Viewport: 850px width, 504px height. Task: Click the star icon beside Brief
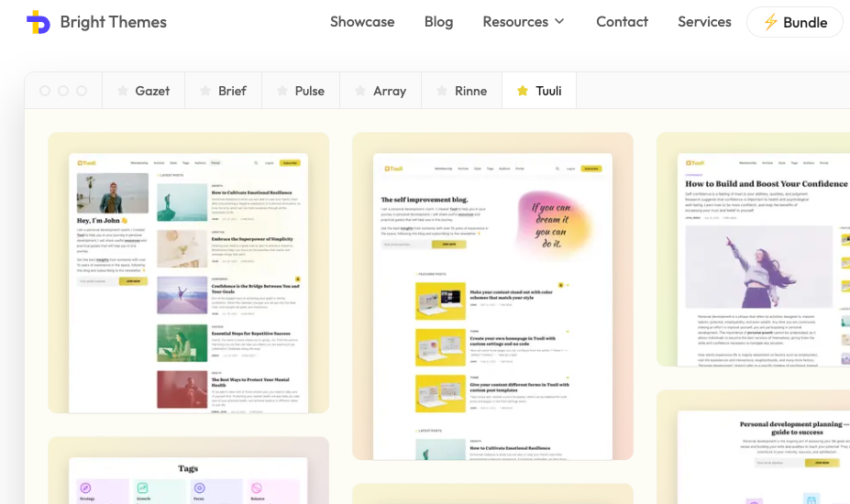pyautogui.click(x=205, y=91)
